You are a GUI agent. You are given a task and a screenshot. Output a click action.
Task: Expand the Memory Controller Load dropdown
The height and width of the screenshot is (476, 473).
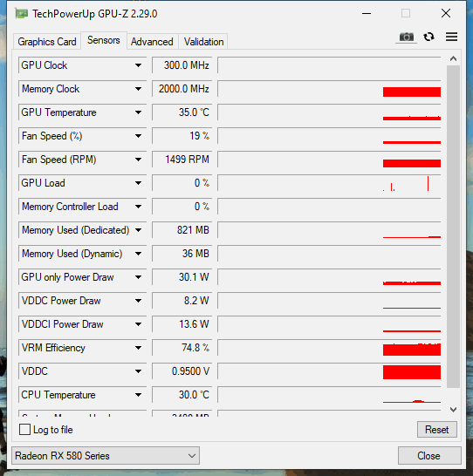138,207
